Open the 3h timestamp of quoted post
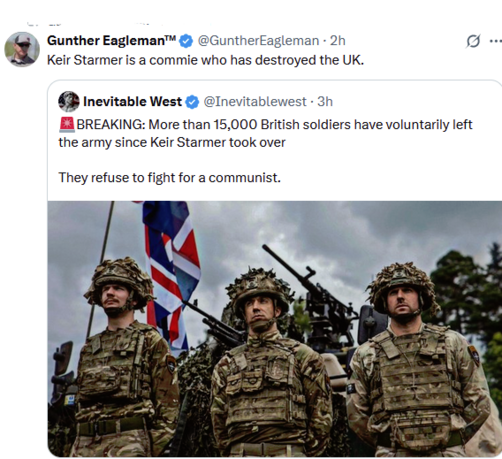Screen dimensions: 502x459 tap(325, 102)
